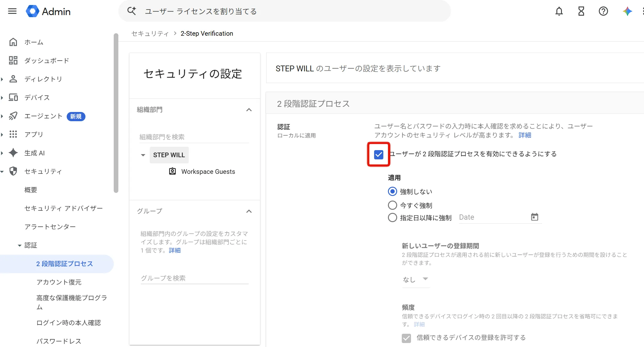Open ログイン時の本人確認 menu item
The width and height of the screenshot is (644, 347).
click(x=69, y=323)
